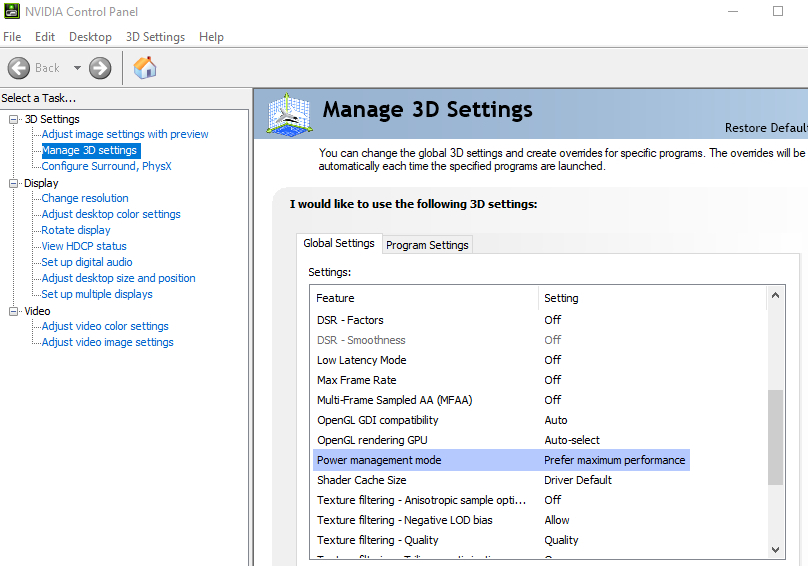Viewport: 808px width, 566px height.
Task: Open the Back history dropdown arrow
Action: [77, 68]
